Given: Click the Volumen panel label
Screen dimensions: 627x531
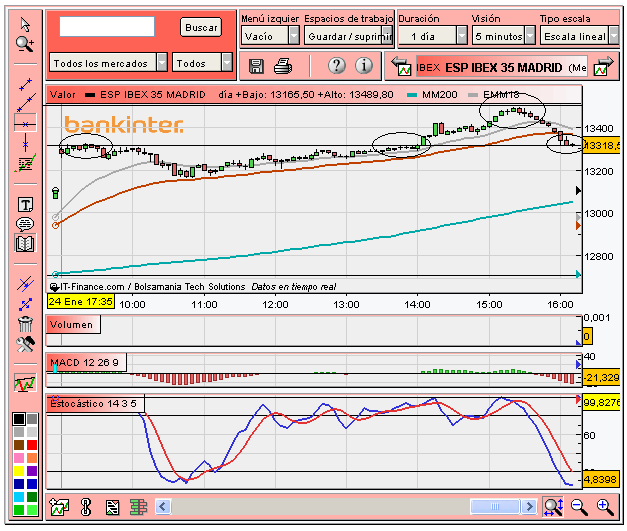Looking at the screenshot, I should (x=73, y=324).
